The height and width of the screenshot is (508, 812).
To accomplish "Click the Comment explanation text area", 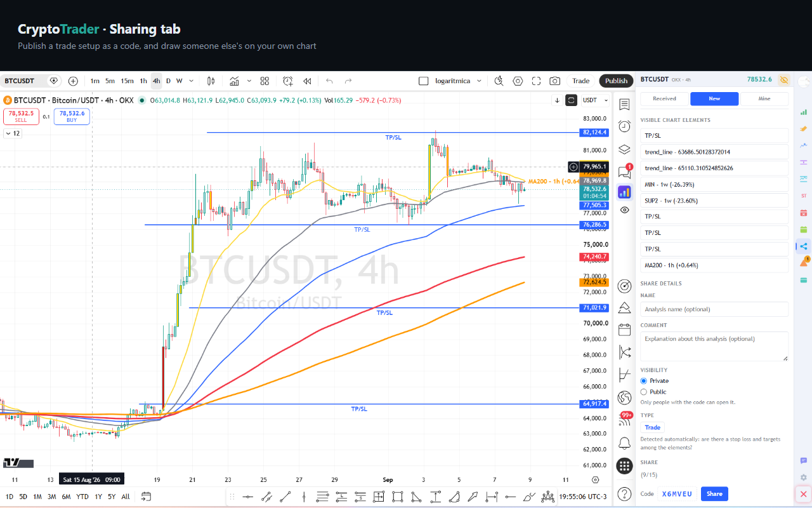I will point(714,346).
